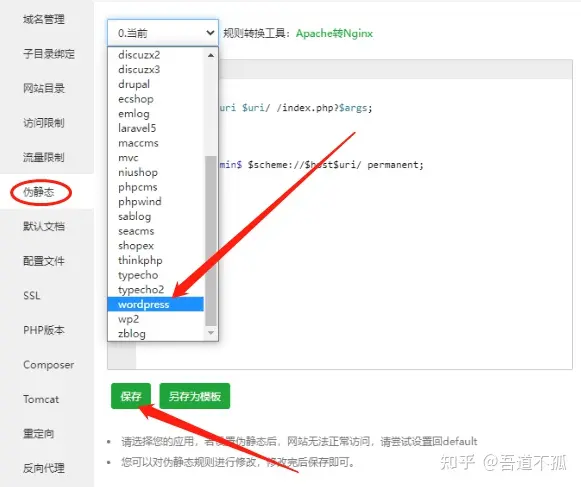Go to the PHP版本 tab
Image resolution: width=581 pixels, height=487 pixels.
point(44,330)
